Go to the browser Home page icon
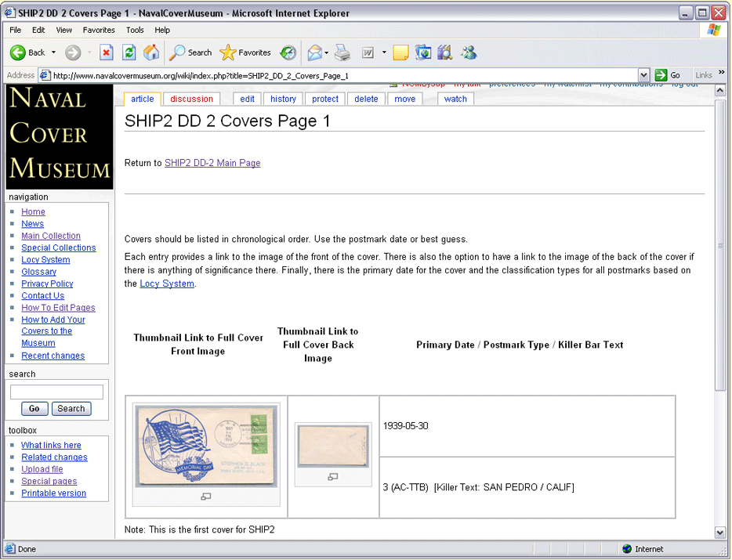 tap(151, 52)
